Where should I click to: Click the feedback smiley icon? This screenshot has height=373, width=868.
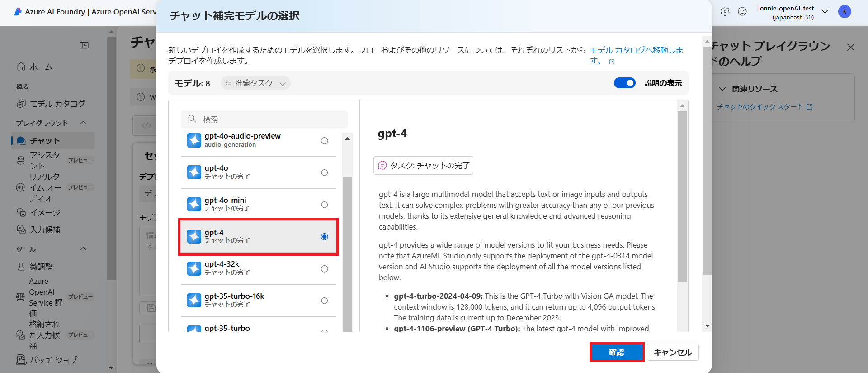[x=742, y=12]
